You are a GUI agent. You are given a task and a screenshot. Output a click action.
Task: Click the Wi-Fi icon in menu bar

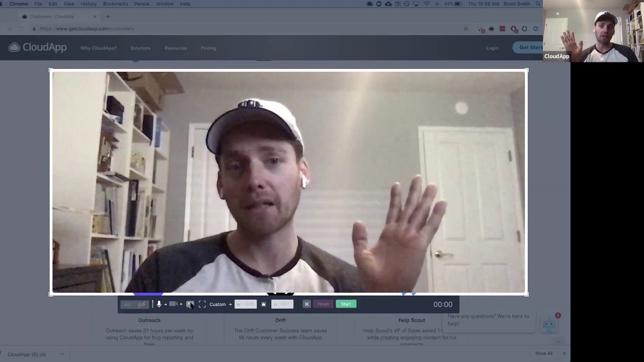click(427, 4)
